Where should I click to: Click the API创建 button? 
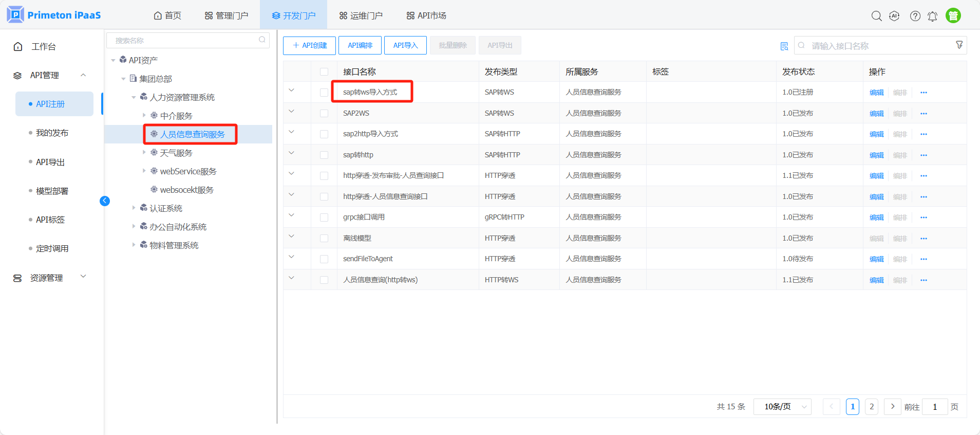(309, 45)
